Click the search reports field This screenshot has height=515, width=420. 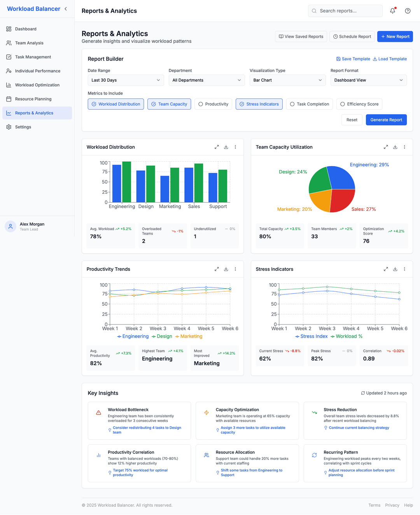pyautogui.click(x=345, y=11)
